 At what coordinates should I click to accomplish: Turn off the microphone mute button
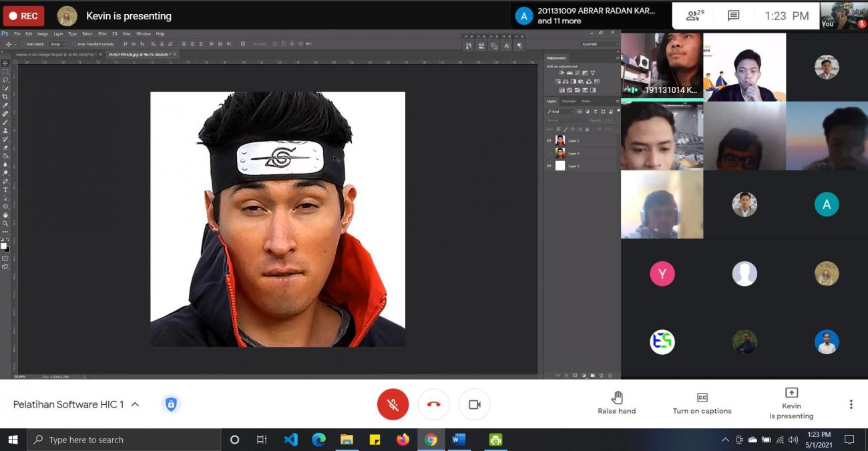393,405
